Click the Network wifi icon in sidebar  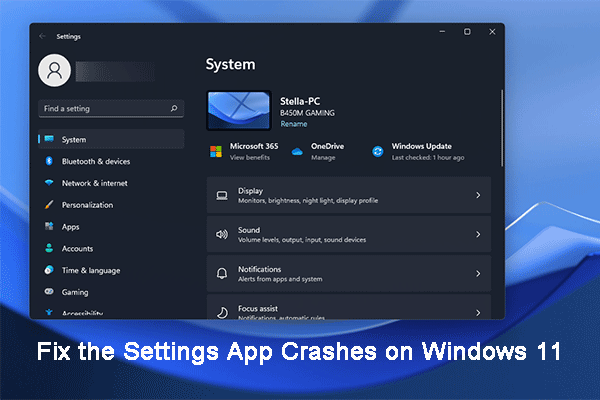tap(49, 183)
